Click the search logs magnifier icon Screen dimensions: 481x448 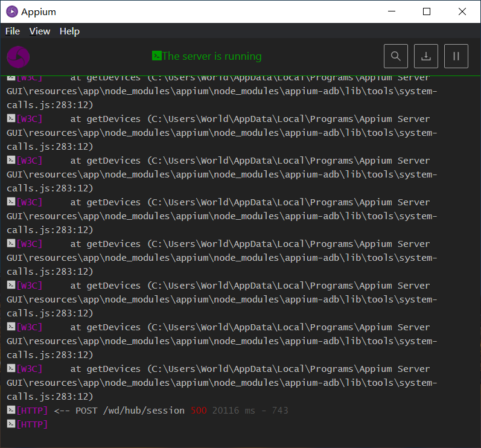(396, 56)
